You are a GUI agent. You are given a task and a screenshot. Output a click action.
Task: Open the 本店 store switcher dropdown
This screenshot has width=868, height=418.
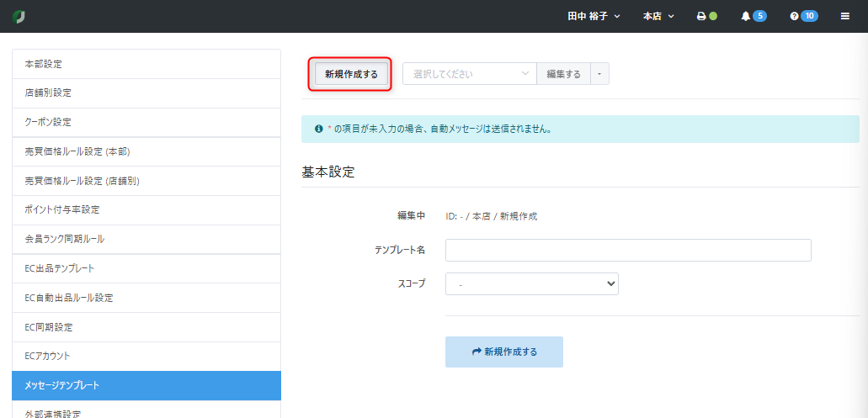[x=658, y=16]
